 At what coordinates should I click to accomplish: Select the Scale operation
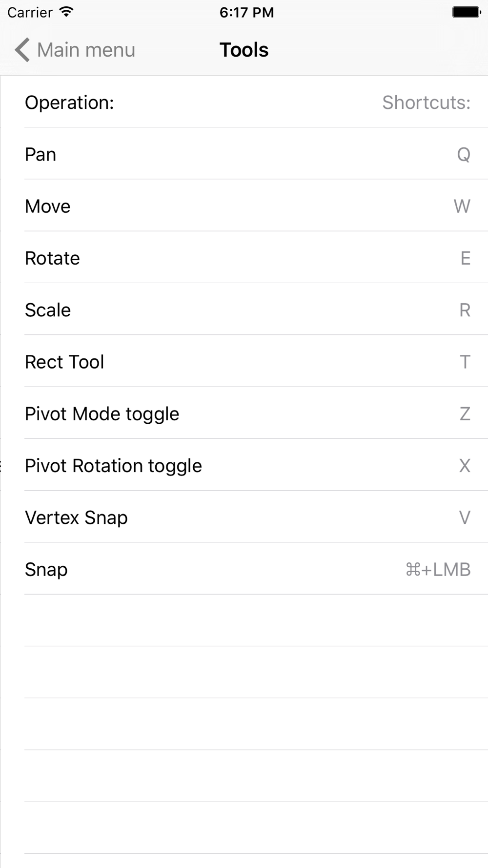pos(244,309)
